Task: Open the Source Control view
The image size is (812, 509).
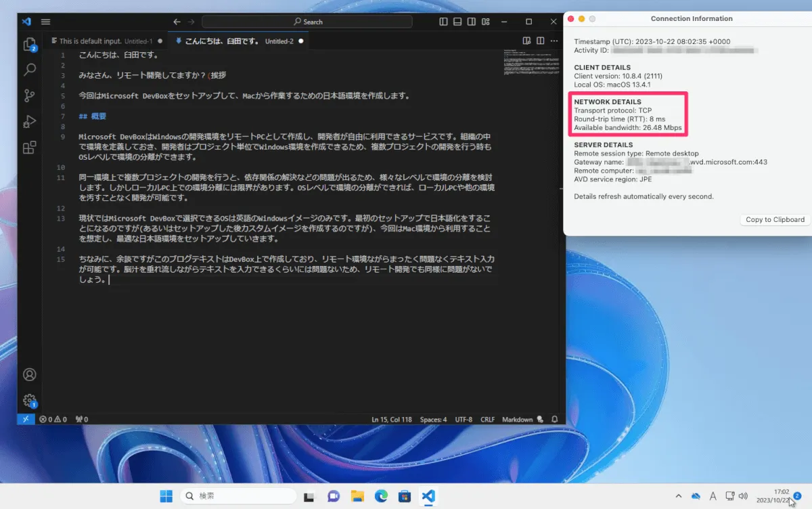Action: coord(30,95)
